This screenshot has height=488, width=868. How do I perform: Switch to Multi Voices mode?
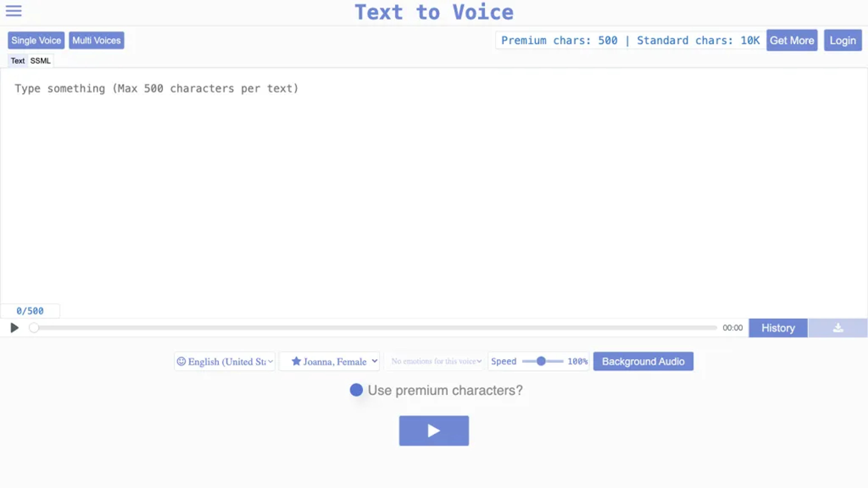(x=96, y=40)
